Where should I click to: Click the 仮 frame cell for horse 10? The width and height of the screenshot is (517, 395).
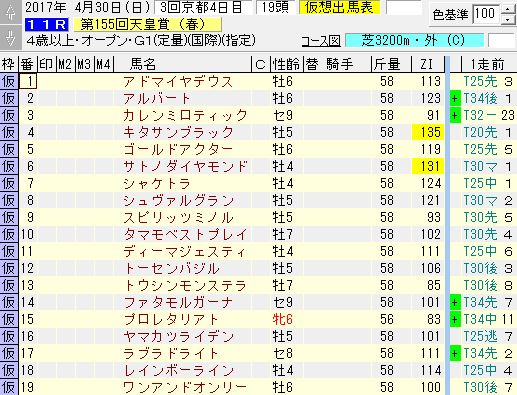click(9, 235)
